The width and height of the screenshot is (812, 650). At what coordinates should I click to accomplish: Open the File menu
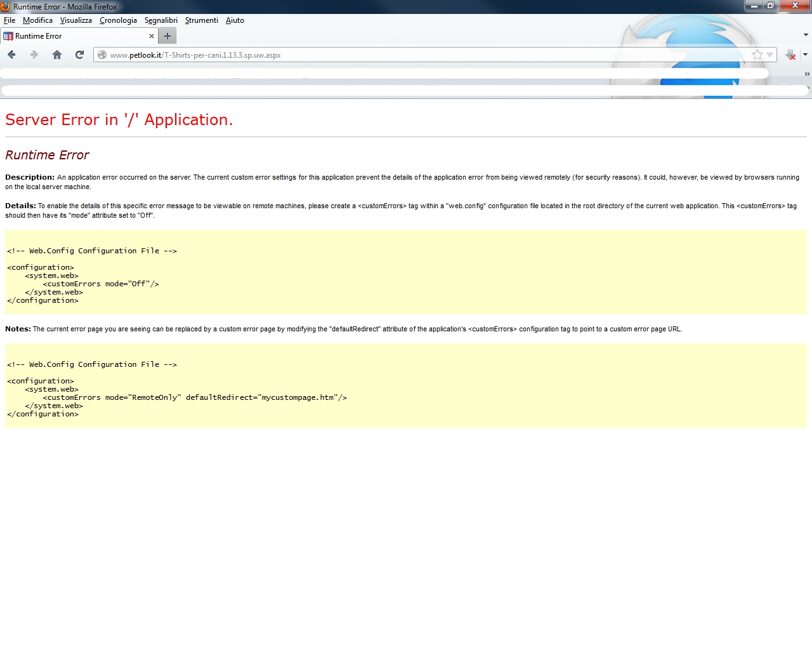coord(10,20)
